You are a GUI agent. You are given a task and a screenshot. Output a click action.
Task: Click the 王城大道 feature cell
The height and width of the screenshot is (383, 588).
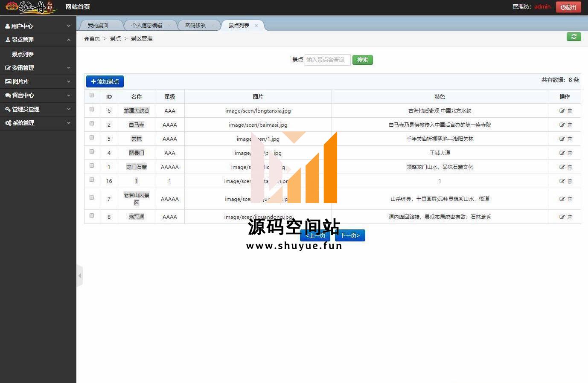[x=440, y=153]
